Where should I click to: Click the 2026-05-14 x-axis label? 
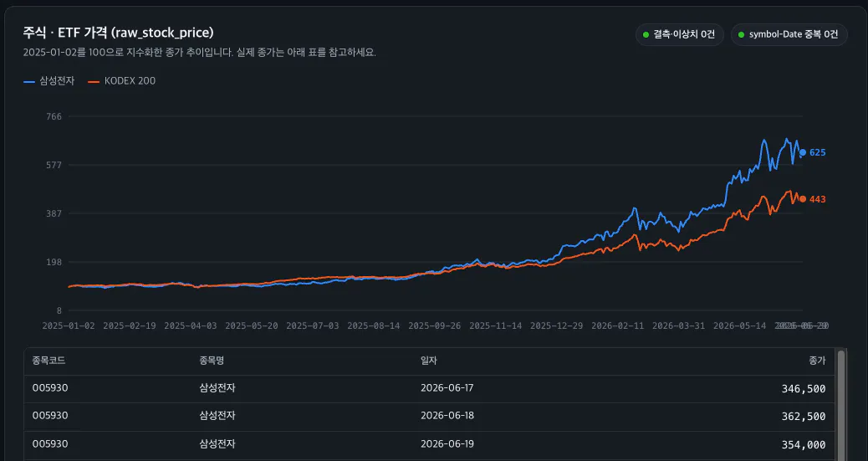tap(739, 325)
